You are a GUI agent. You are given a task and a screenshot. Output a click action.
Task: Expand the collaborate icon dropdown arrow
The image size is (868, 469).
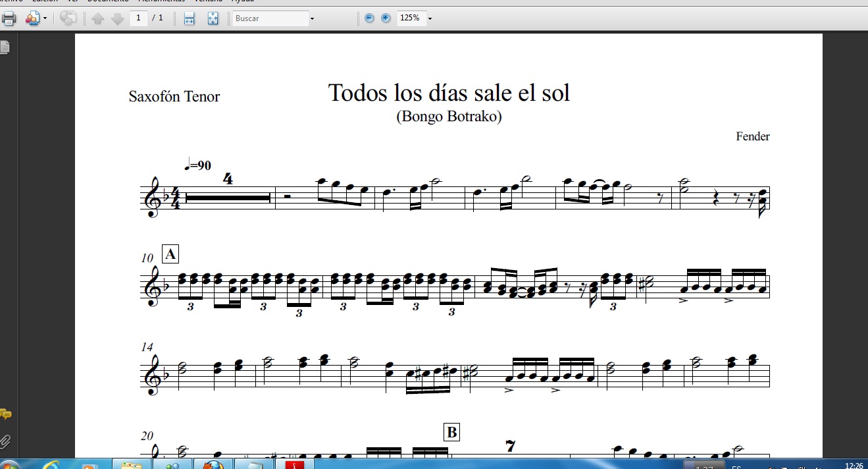coord(45,19)
